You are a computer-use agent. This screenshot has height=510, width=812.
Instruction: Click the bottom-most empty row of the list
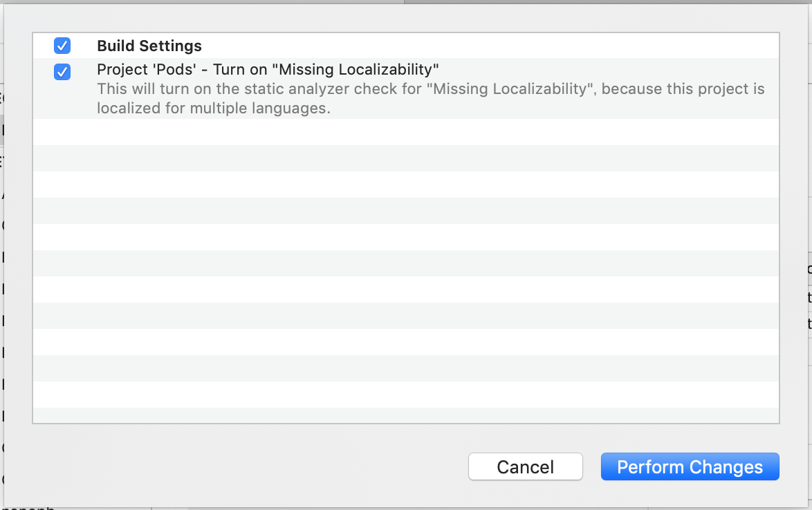(405, 415)
